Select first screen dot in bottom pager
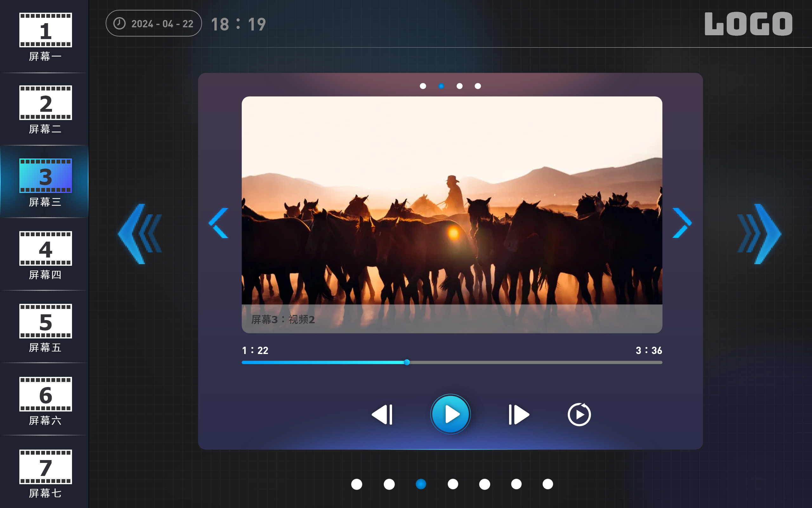 (357, 484)
